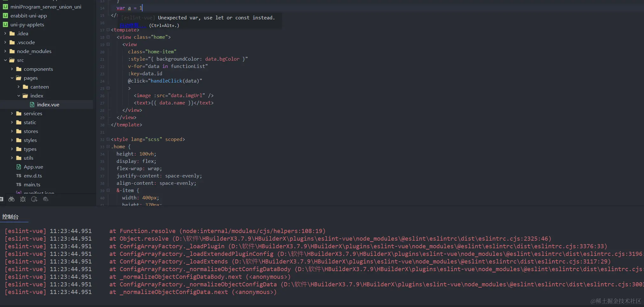Click the TS icon of main.ts
644x307 pixels.
(x=19, y=184)
